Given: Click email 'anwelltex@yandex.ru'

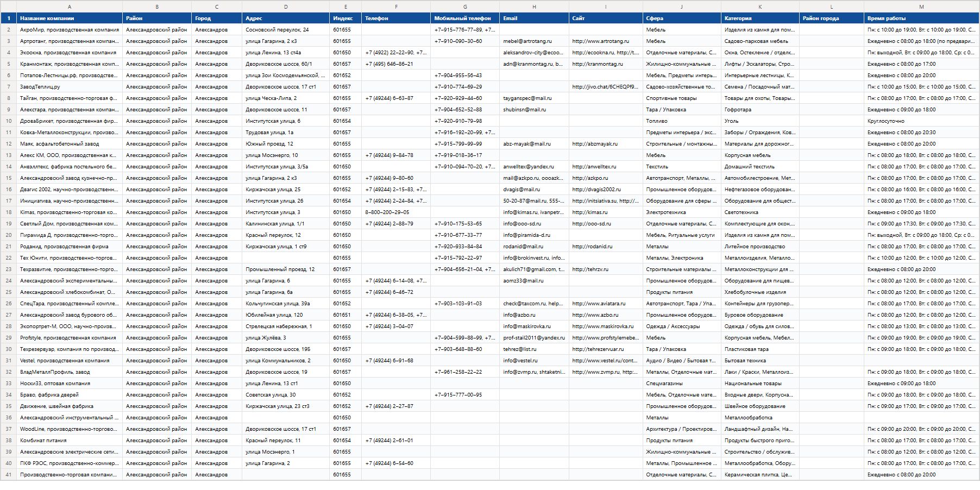Looking at the screenshot, I should 534,166.
